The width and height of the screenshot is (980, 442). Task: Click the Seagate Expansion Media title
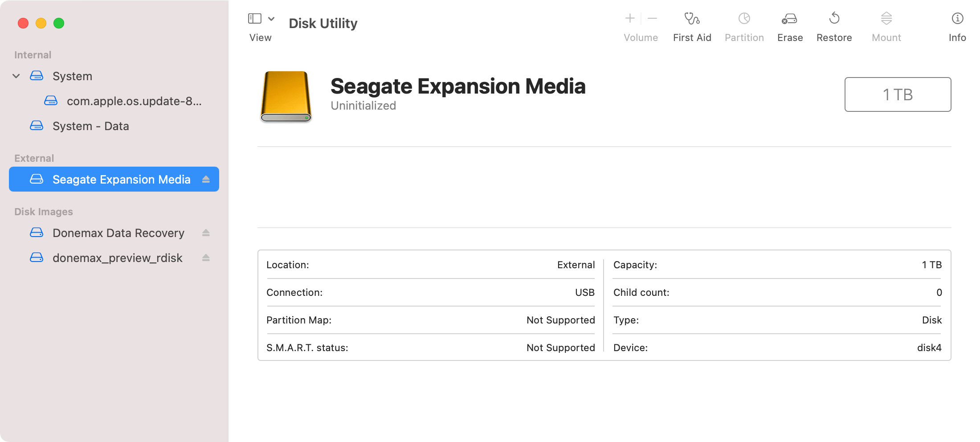[458, 86]
